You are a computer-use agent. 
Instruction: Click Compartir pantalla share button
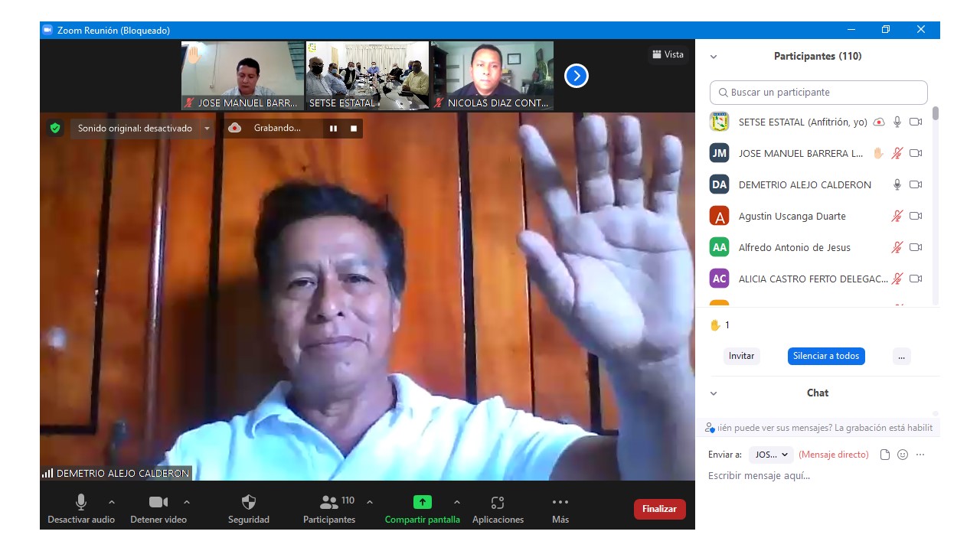423,509
